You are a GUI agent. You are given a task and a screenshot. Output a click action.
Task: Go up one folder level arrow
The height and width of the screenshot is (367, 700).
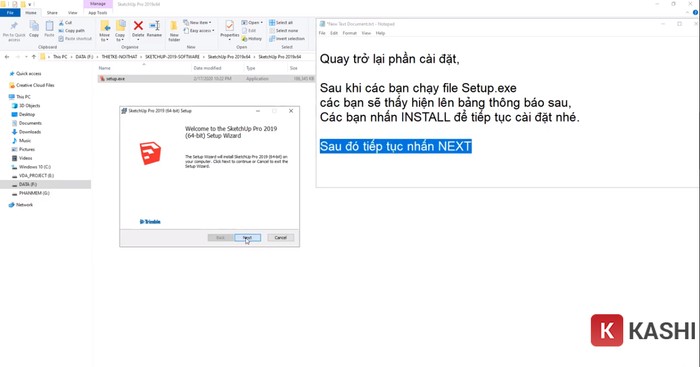pos(33,57)
